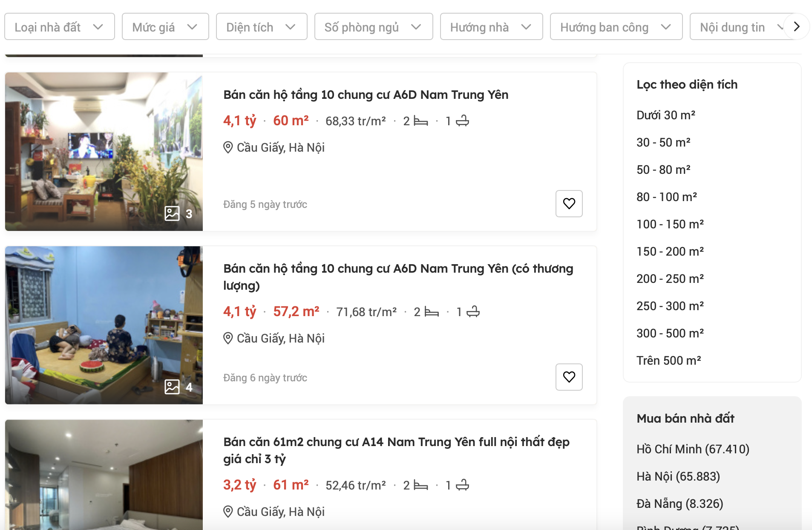The width and height of the screenshot is (812, 530).
Task: Click photo count icon on blue bedroom image
Action: (172, 387)
